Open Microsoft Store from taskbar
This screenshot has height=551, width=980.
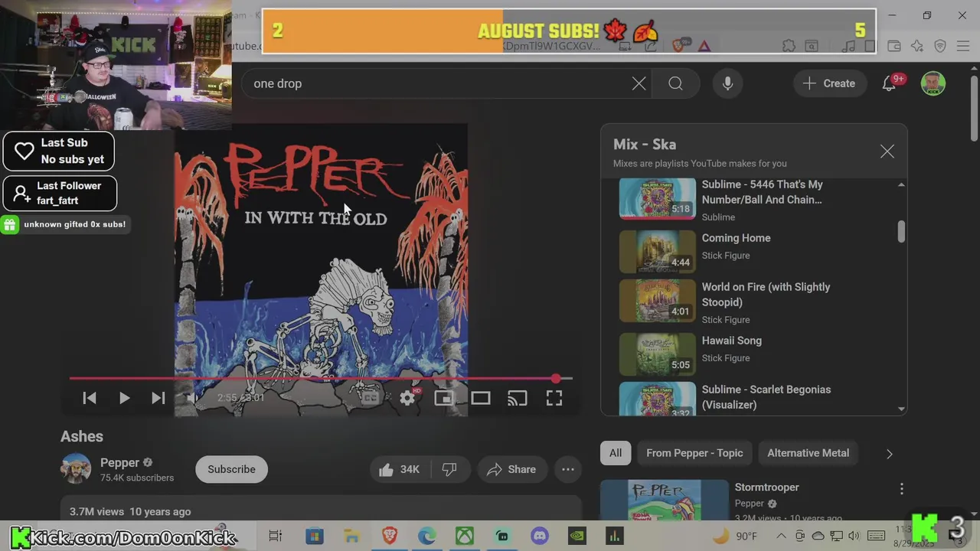tap(314, 536)
